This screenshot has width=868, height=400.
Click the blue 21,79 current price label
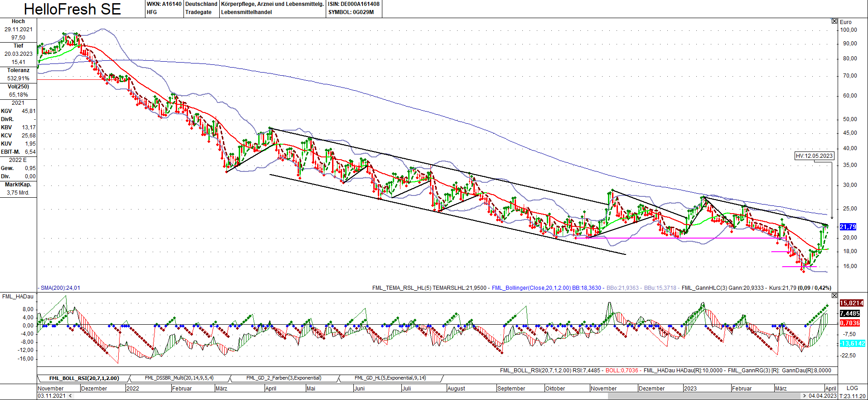coord(848,227)
